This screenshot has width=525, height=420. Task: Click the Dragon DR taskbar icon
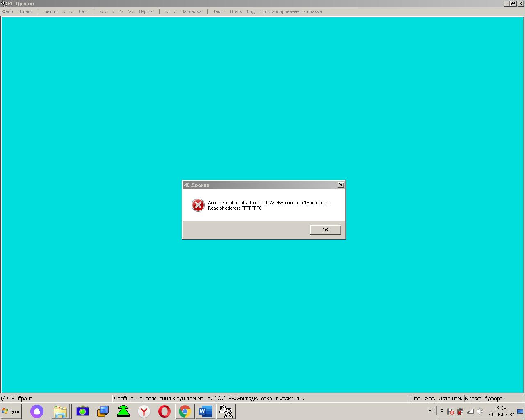[226, 411]
